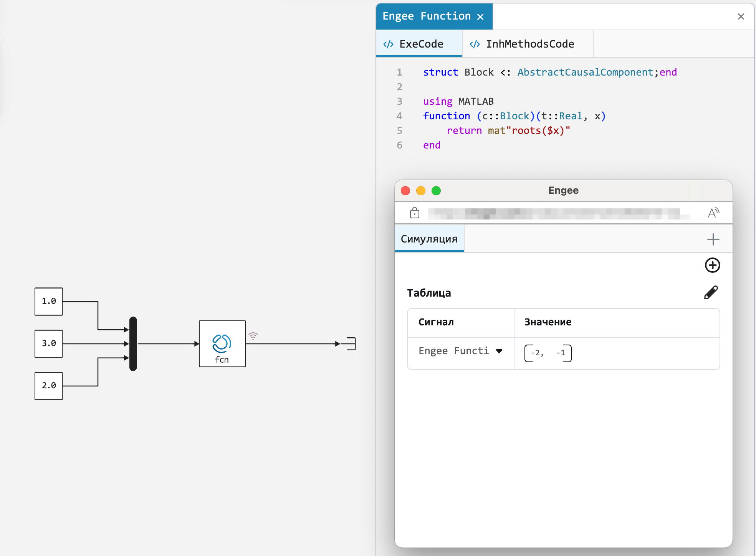756x556 pixels.
Task: Click the circled plus add-widget button
Action: click(712, 265)
